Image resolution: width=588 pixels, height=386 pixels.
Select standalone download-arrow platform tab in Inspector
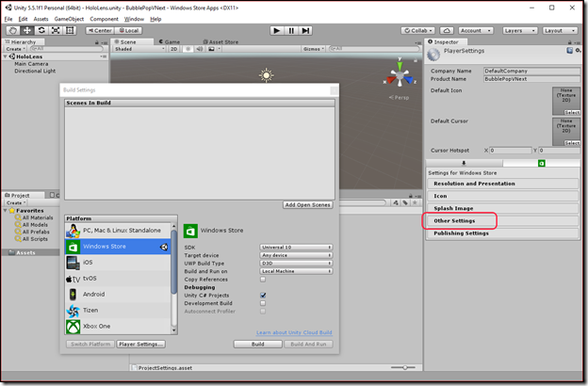click(x=464, y=163)
